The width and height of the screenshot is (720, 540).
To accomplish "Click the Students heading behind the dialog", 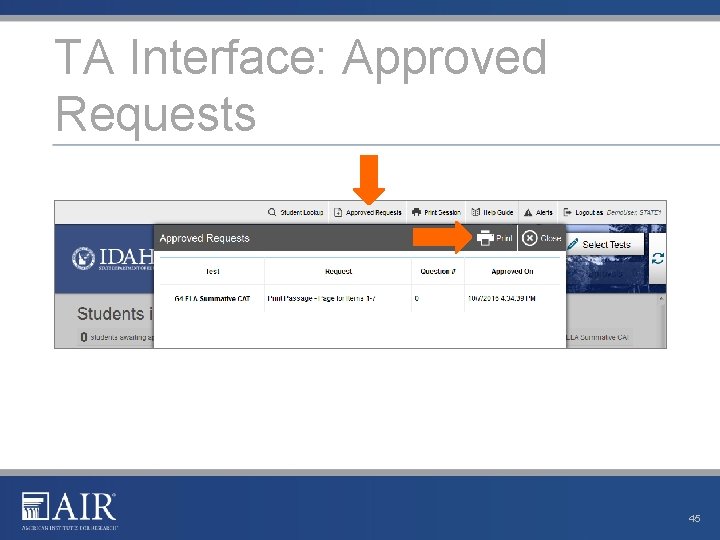I will click(x=115, y=314).
